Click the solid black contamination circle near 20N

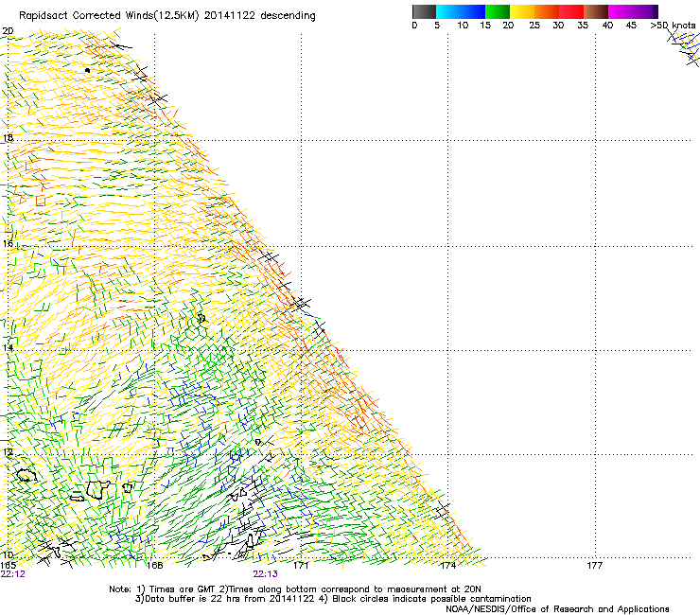(x=87, y=70)
